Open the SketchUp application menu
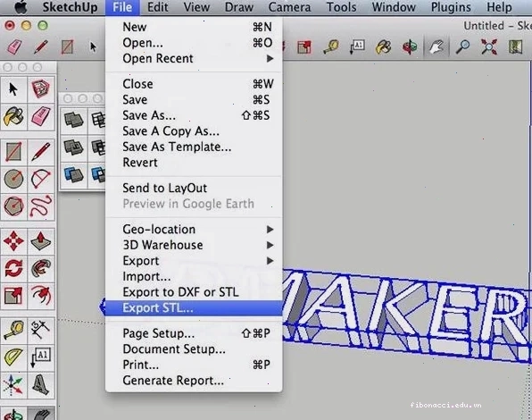 [x=70, y=7]
